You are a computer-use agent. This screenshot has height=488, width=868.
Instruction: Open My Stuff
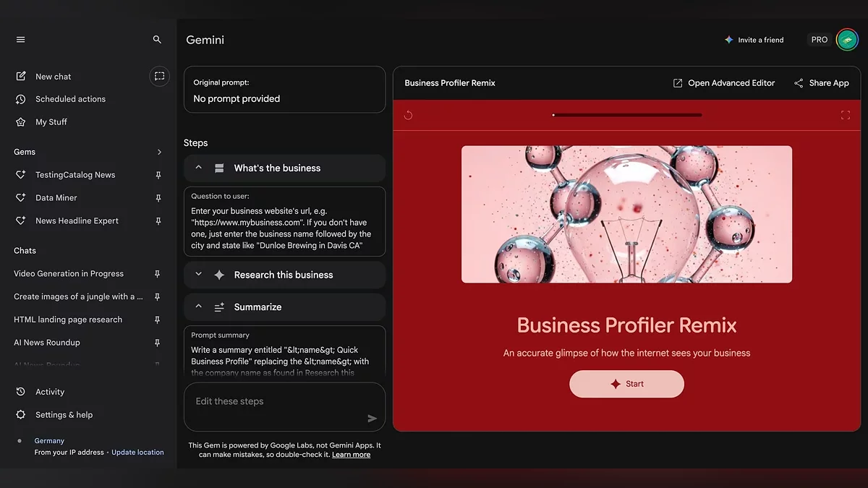coord(51,122)
